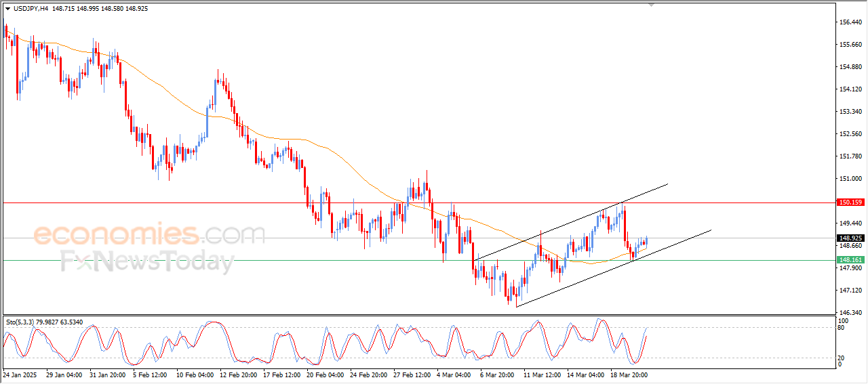Click the 79.9827 stochastic value
This screenshot has width=868, height=384.
[x=47, y=322]
